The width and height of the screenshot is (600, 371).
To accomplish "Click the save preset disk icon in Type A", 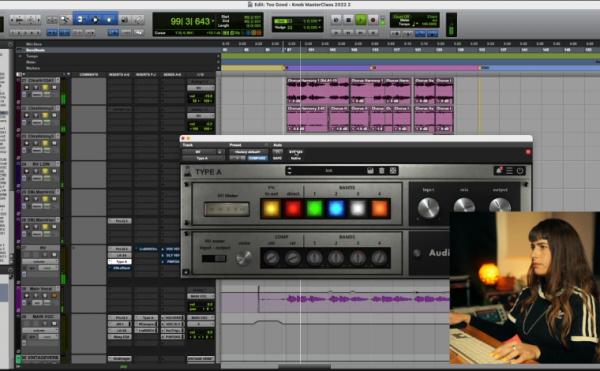I will coord(370,171).
